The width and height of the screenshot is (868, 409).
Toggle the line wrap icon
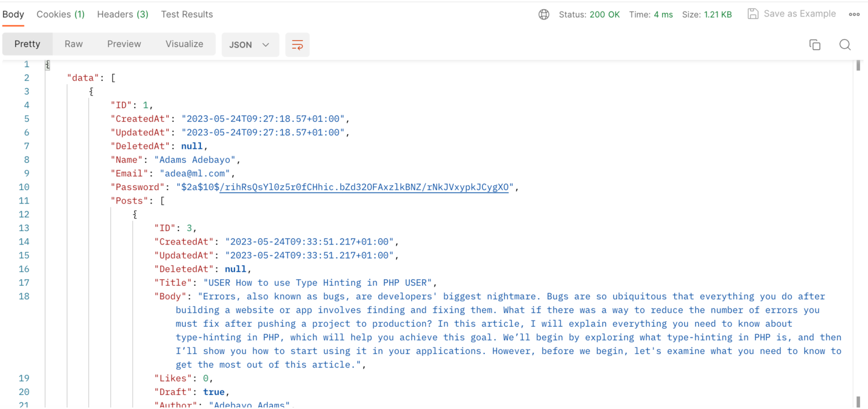click(x=297, y=45)
